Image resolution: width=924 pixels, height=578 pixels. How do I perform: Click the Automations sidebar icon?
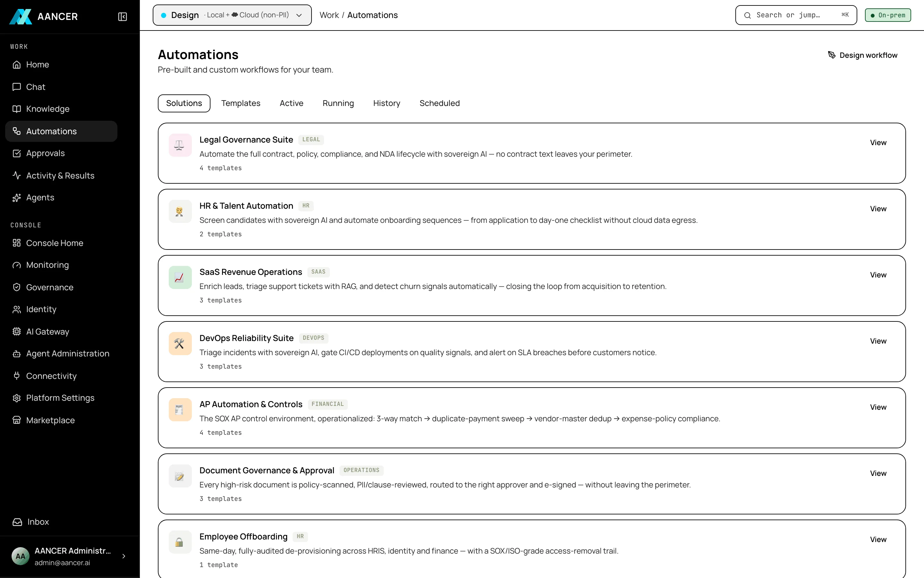click(16, 131)
